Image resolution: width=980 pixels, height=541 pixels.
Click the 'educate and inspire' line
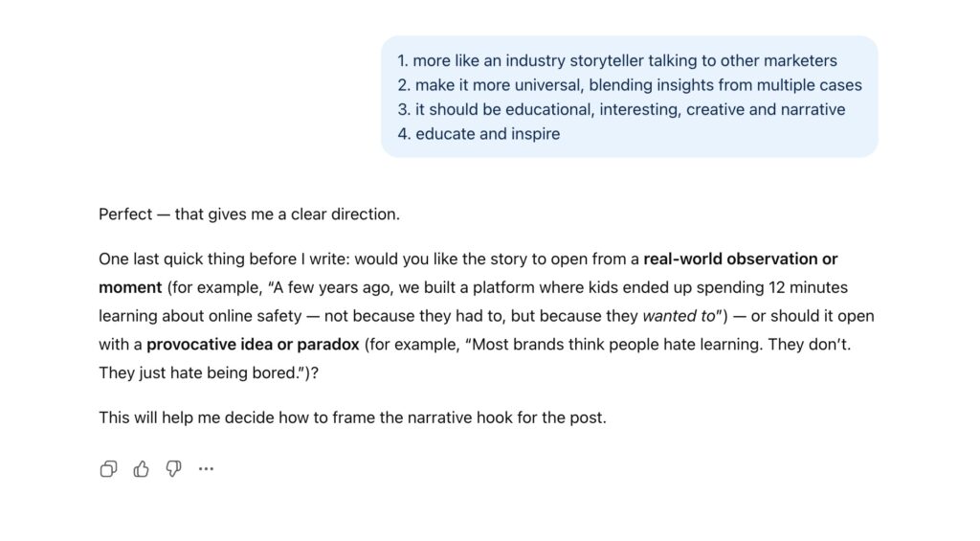pyautogui.click(x=479, y=134)
